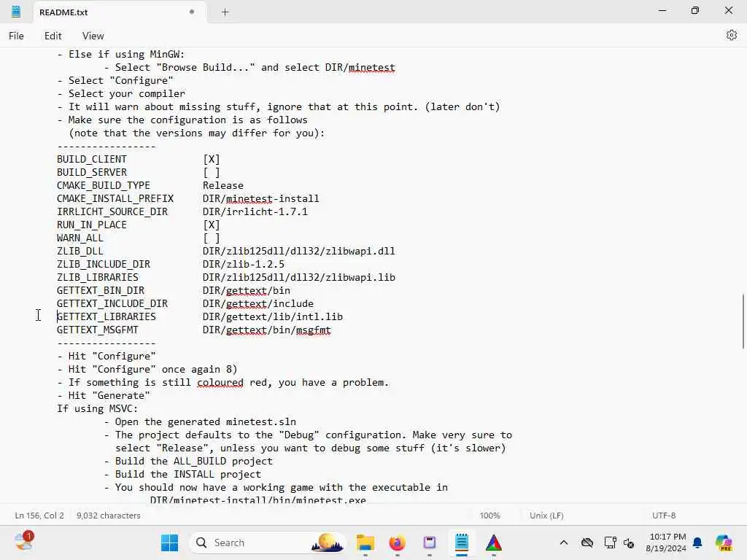Click on CMAKE_BUILD_TYPE text
This screenshot has height=560, width=747.
pos(104,185)
